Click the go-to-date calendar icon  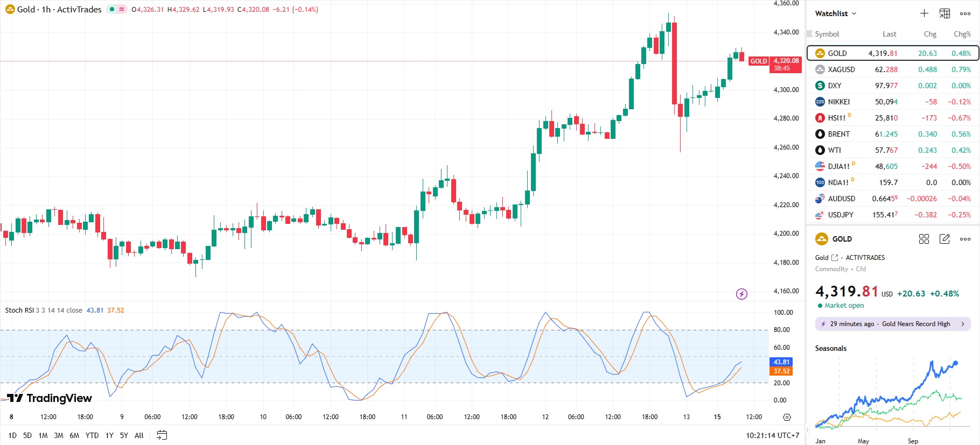pyautogui.click(x=162, y=435)
